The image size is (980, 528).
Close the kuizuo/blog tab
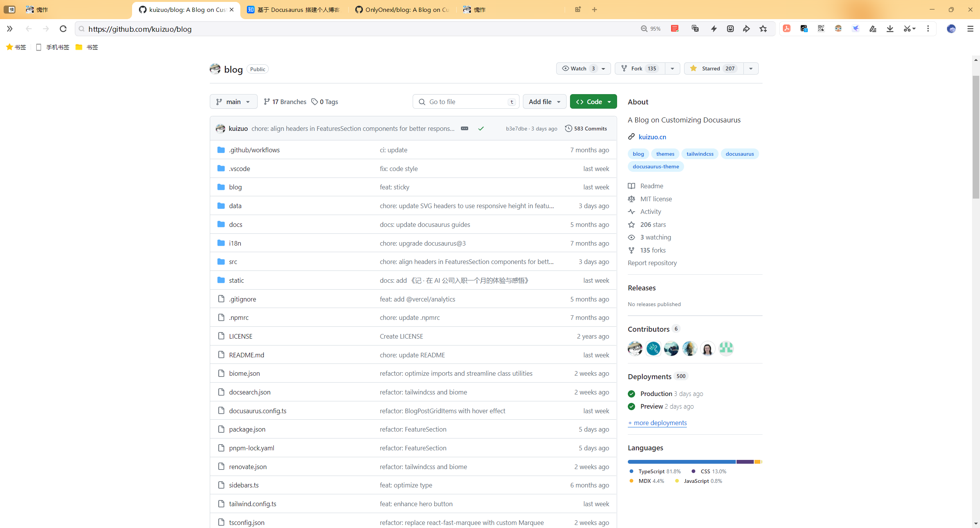pos(232,10)
